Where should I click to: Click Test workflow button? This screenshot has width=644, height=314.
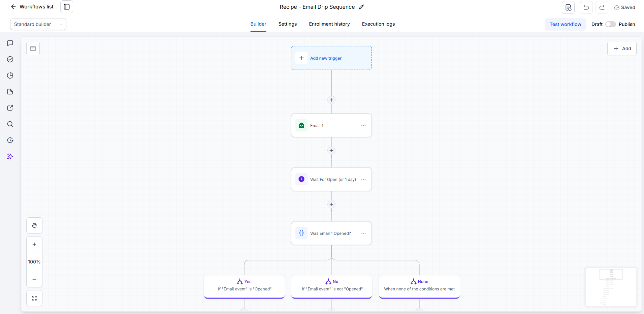pyautogui.click(x=566, y=24)
